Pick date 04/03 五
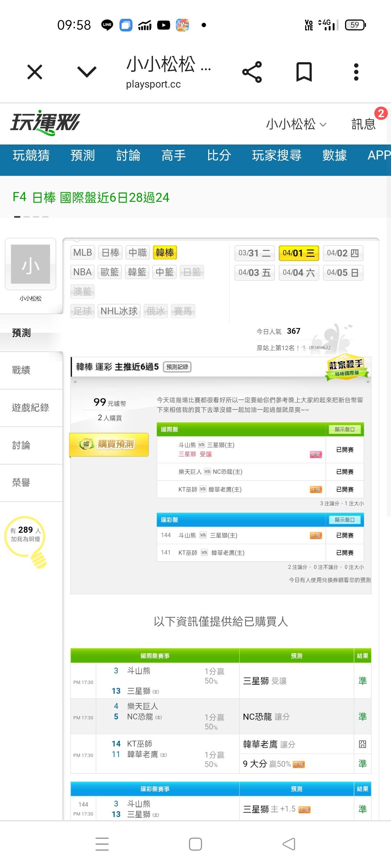The image size is (391, 868). click(255, 273)
